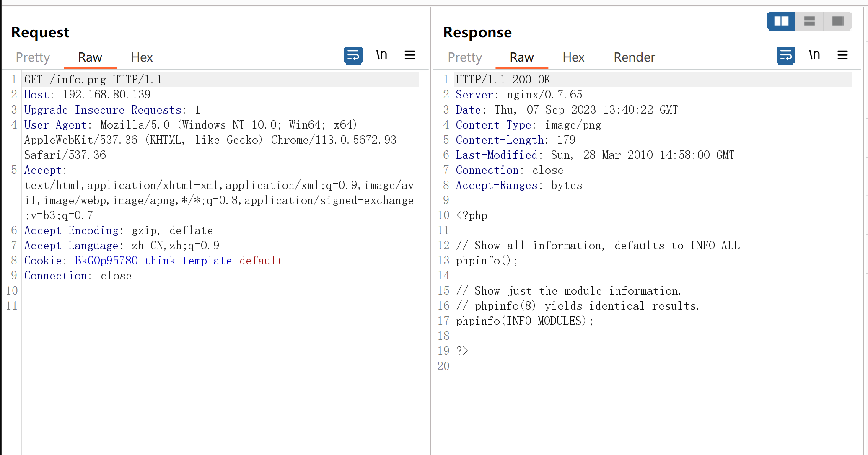Toggle word wrap in the Request panel

(x=353, y=55)
